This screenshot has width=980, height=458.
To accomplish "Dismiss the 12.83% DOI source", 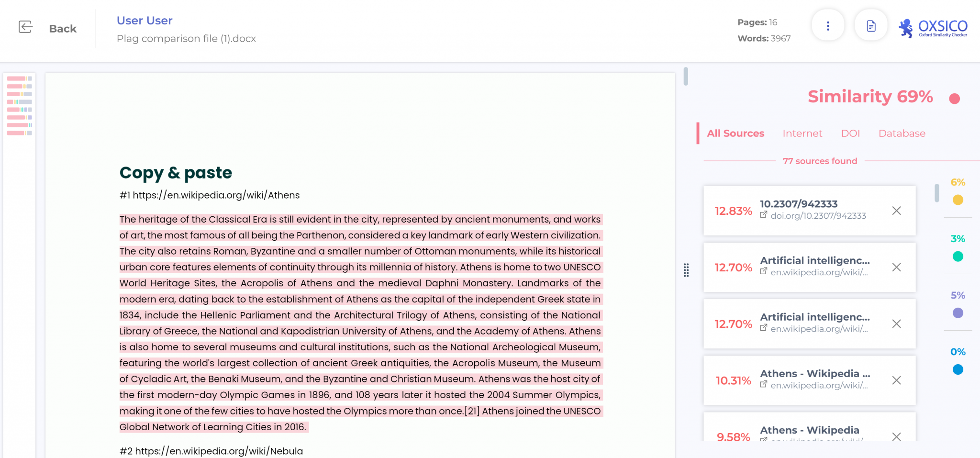I will coord(896,211).
